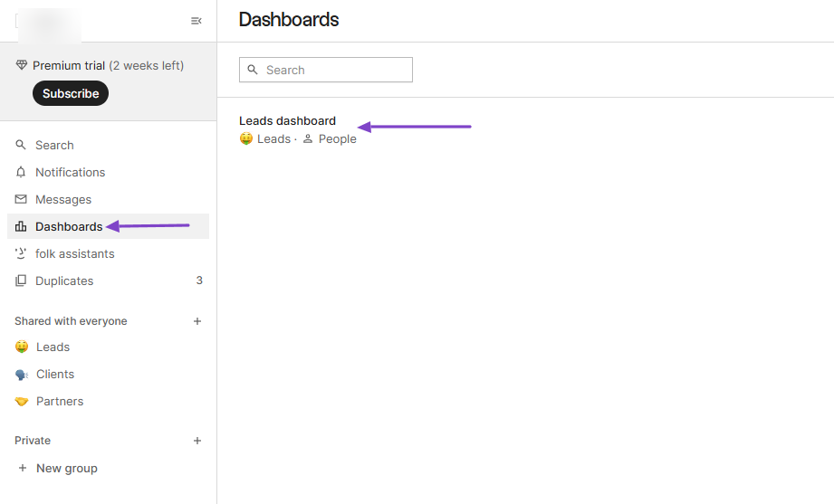Click the envelope Messages icon
Viewport: 834px width, 504px height.
pos(21,199)
